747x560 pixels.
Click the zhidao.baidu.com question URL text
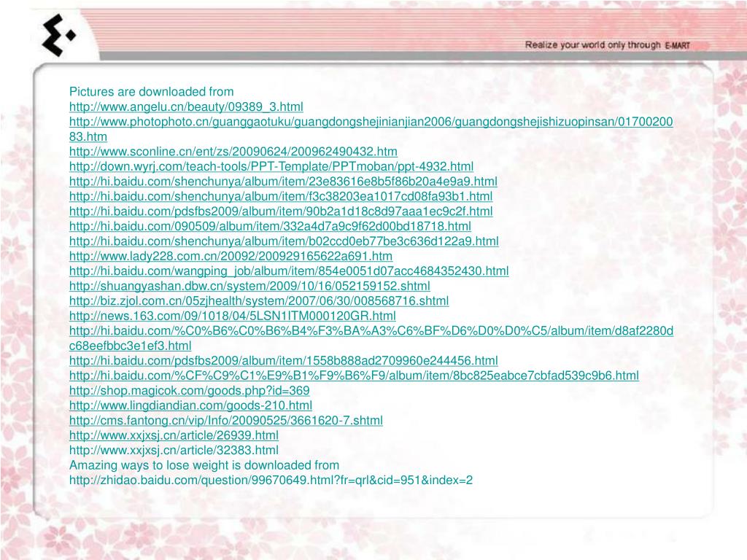click(271, 480)
